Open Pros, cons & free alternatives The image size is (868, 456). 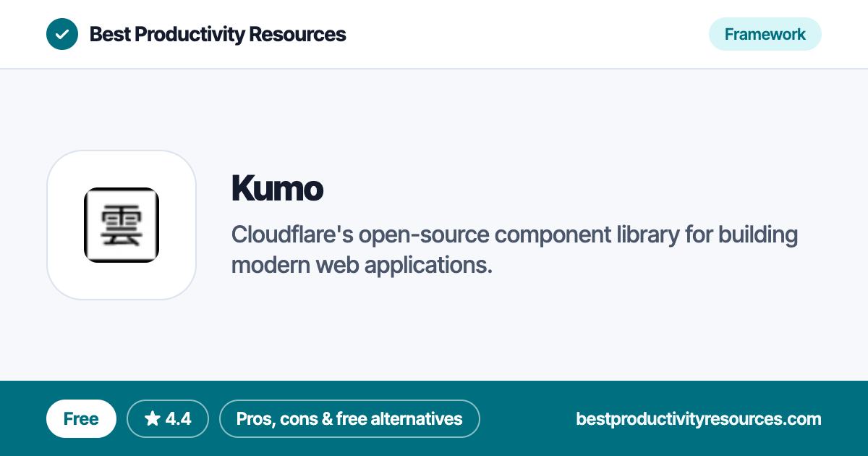tap(349, 418)
